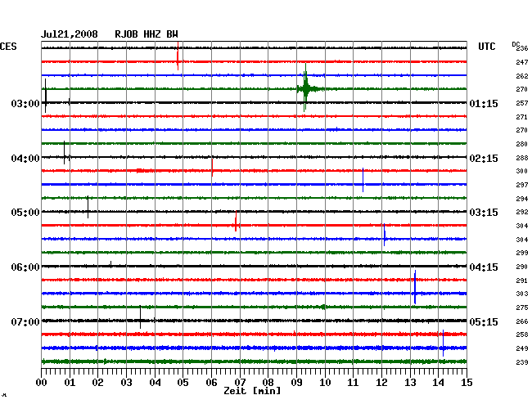Click the 03:15 UTC time label
Image resolution: width=532 pixels, height=404 pixels.
click(484, 213)
